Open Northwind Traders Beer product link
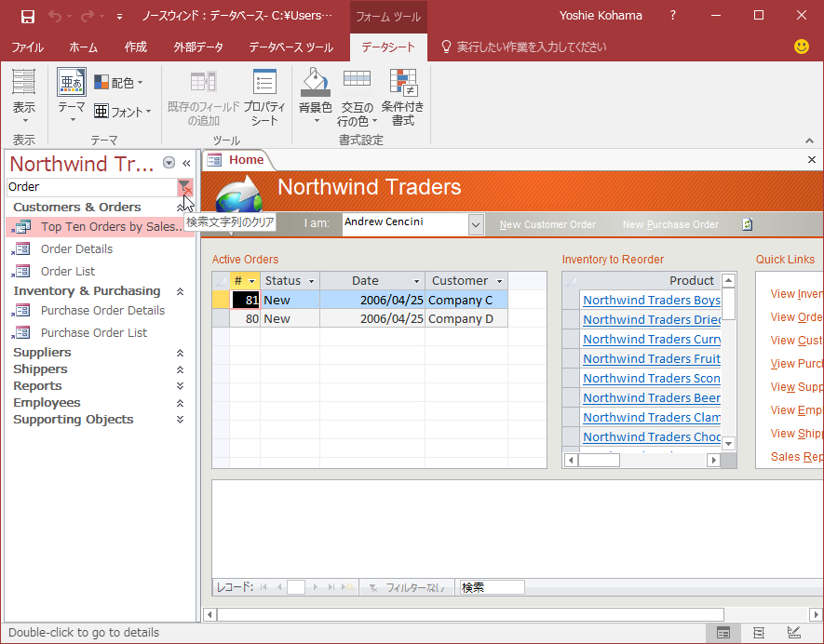This screenshot has height=644, width=824. (652, 398)
